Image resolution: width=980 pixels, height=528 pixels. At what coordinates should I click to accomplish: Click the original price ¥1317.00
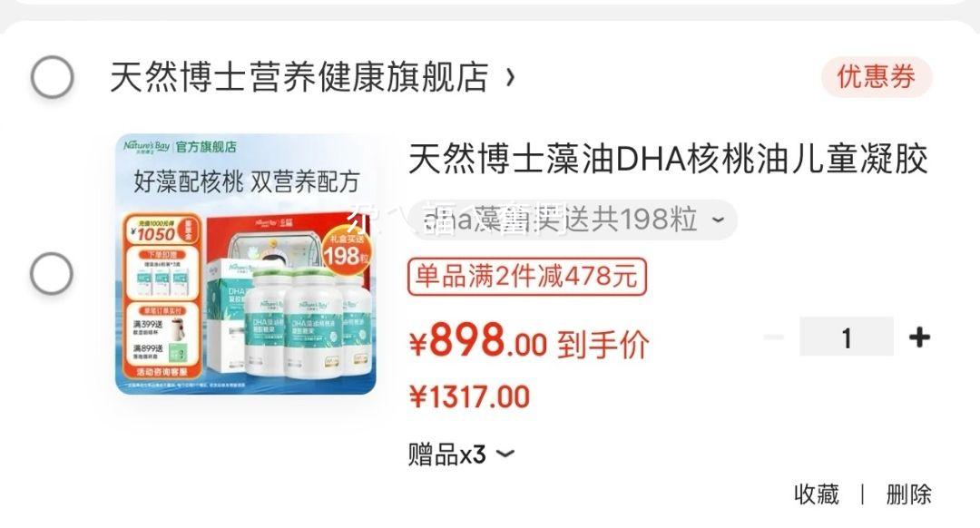pos(469,396)
